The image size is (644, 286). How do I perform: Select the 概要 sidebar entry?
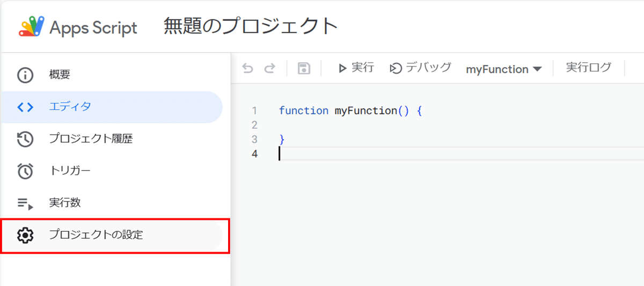point(112,75)
